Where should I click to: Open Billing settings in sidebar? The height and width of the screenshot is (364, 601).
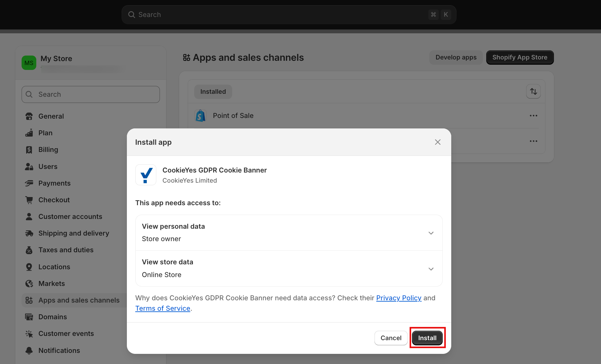[29, 150]
